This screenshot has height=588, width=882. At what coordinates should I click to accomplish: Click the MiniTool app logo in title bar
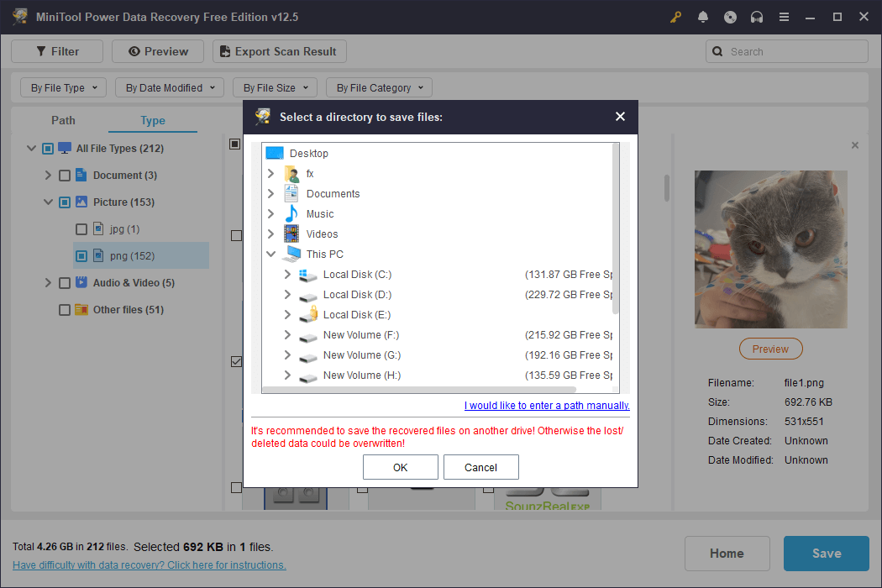click(x=20, y=16)
